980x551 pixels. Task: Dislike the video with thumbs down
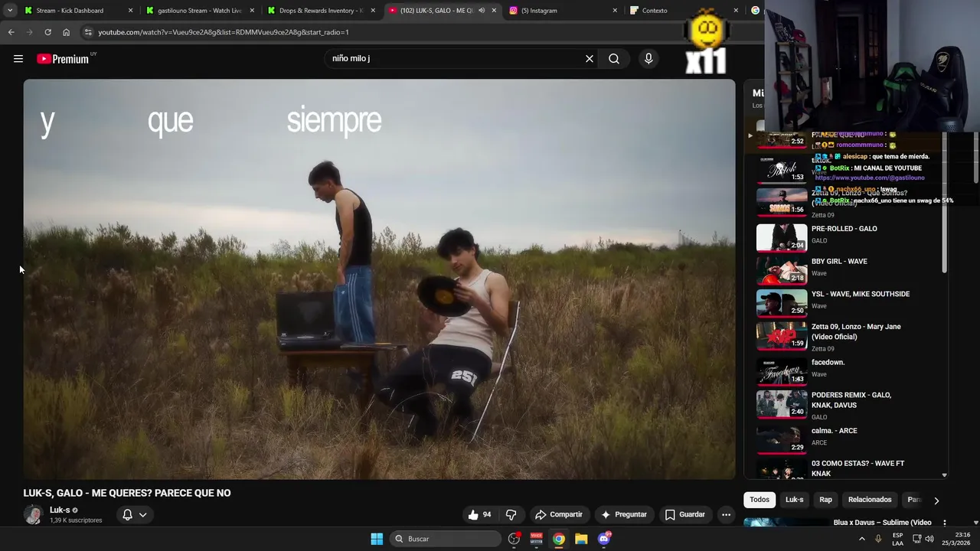(x=511, y=514)
